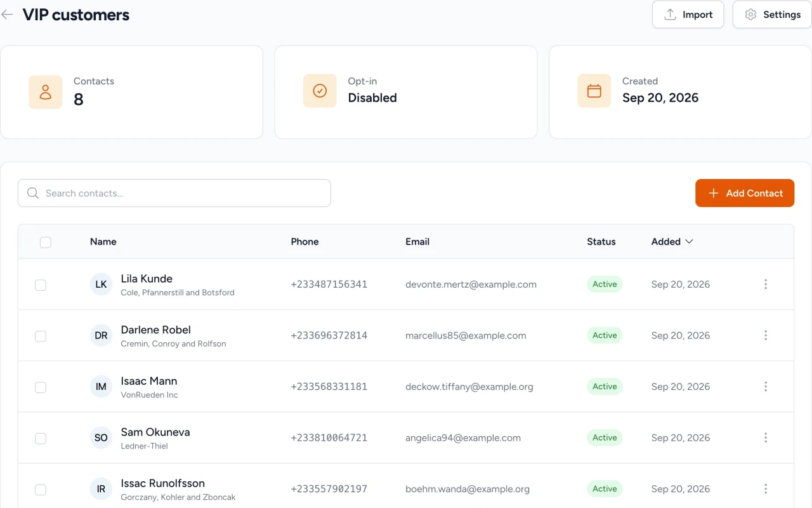Click the Import button
This screenshot has height=508, width=812.
(688, 15)
